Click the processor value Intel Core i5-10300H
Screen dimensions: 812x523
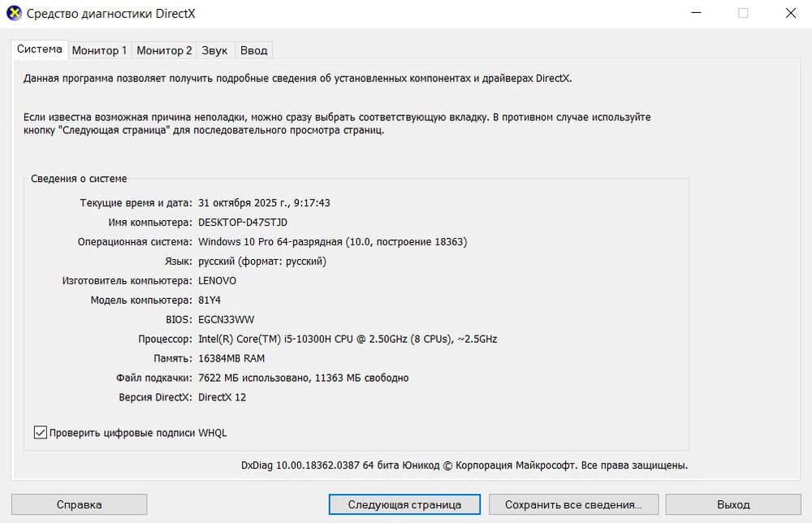coord(348,339)
